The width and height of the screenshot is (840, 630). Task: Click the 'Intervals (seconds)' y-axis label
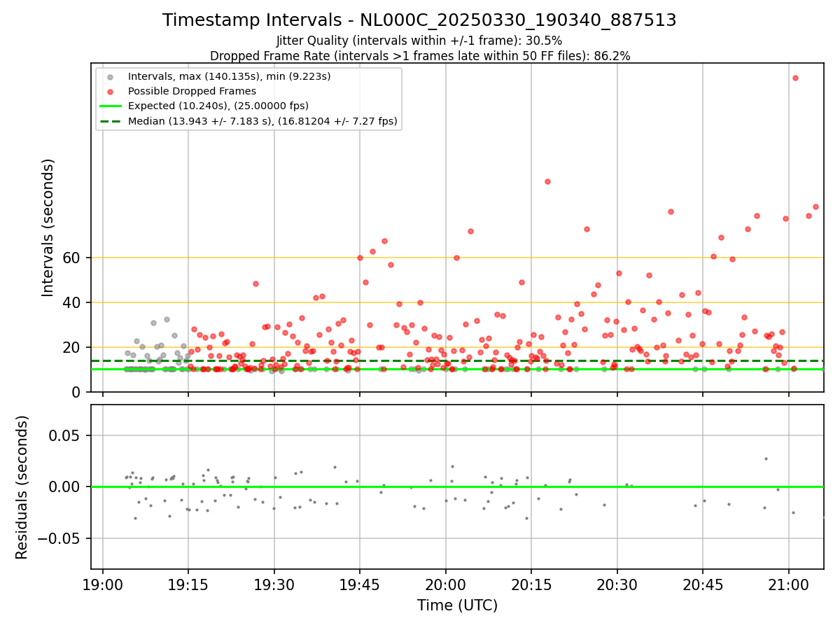48,227
